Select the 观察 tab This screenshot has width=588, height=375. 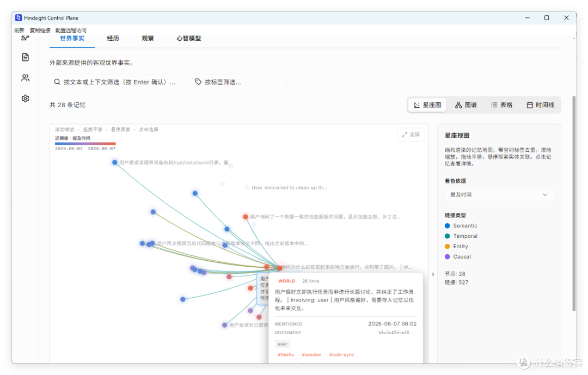click(x=148, y=38)
